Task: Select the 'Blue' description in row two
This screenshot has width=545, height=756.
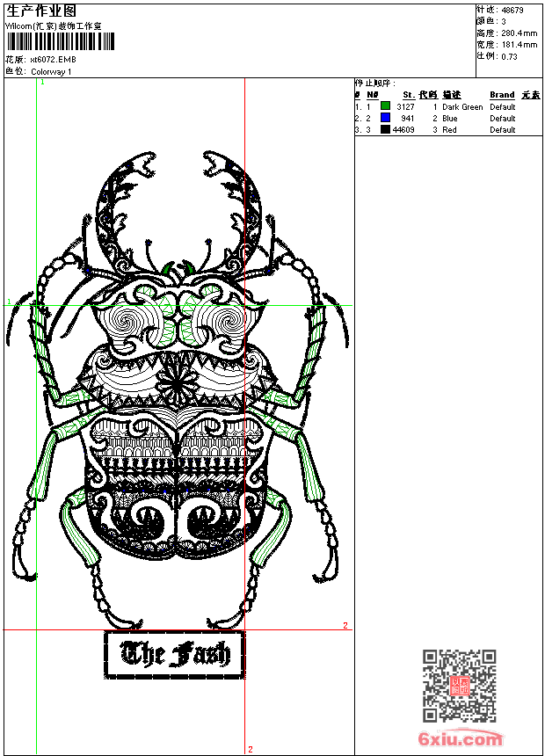Action: pyautogui.click(x=450, y=119)
